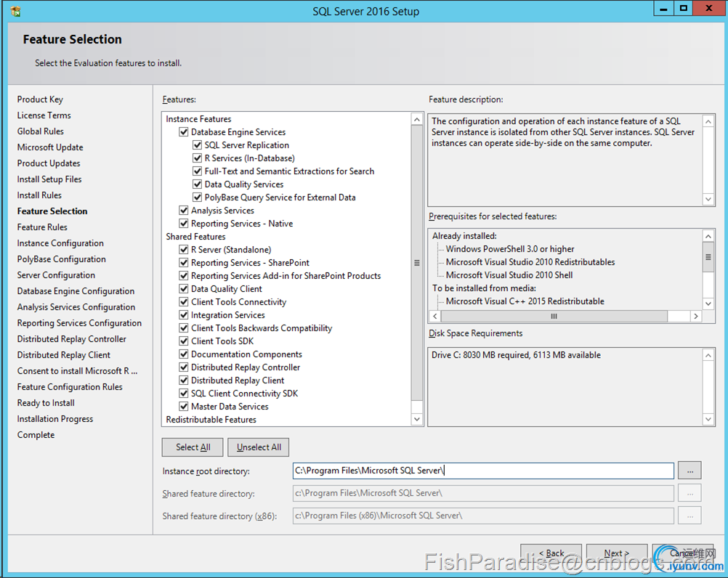Disable PolyBase Query Service for External Data
Screen dimensions: 728x578
coord(198,198)
